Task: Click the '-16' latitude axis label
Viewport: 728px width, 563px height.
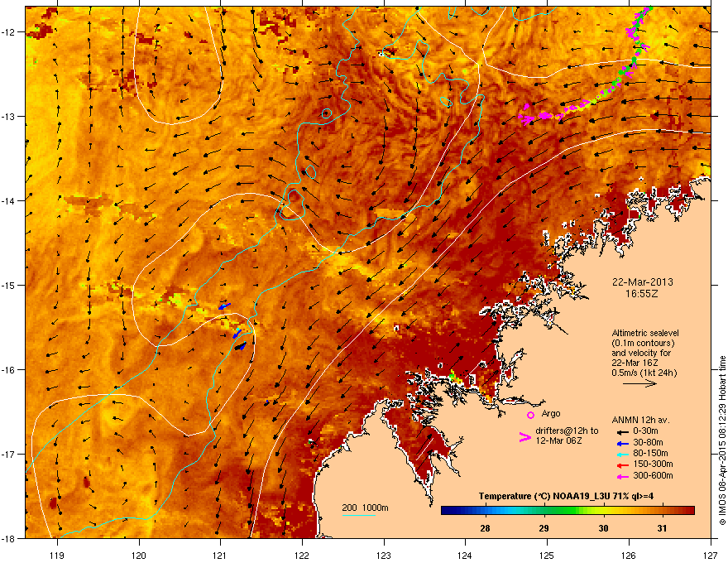Action: point(8,370)
